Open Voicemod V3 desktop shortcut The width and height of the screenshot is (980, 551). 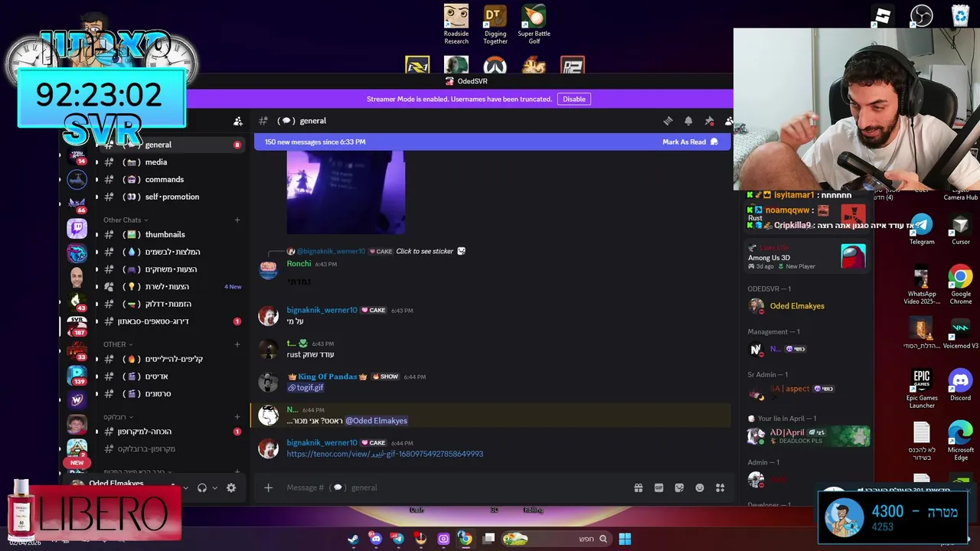point(960,334)
